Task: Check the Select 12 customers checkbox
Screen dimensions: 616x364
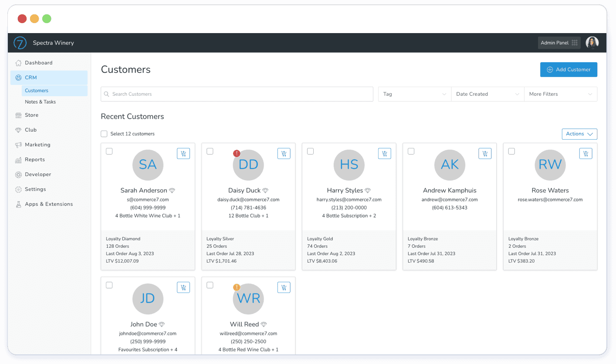Action: (x=104, y=134)
